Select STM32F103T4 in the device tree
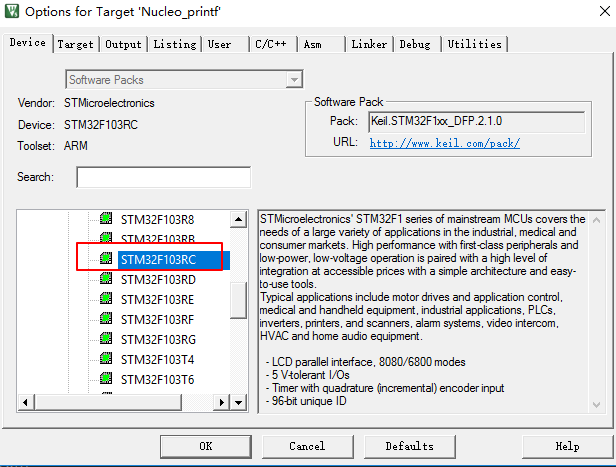This screenshot has height=467, width=616. pyautogui.click(x=158, y=360)
